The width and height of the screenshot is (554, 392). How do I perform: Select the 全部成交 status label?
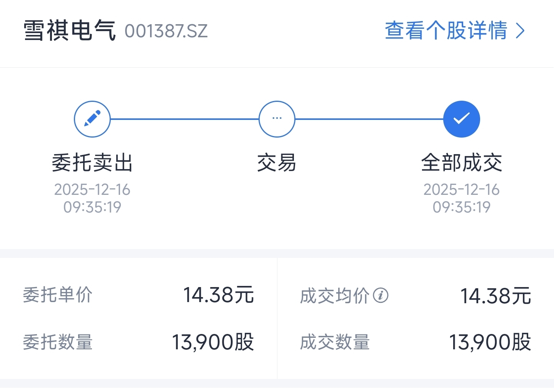pyautogui.click(x=462, y=163)
